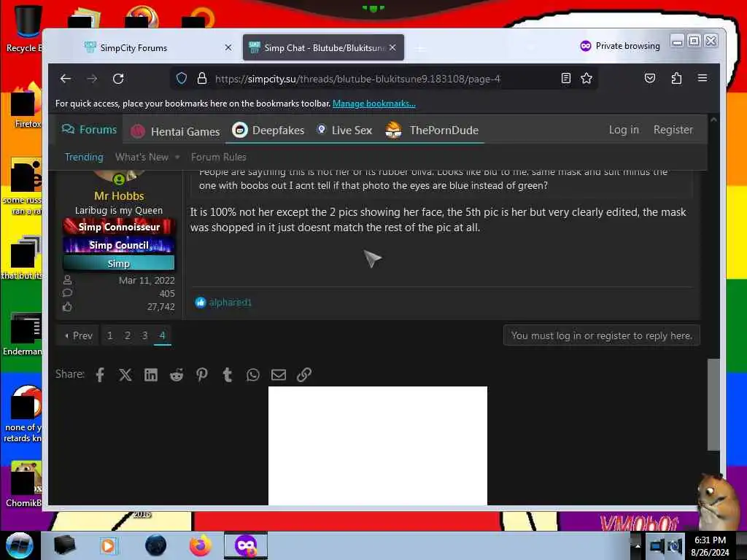747x560 pixels.
Task: Click the page vertical scrollbar thumb
Action: click(713, 405)
